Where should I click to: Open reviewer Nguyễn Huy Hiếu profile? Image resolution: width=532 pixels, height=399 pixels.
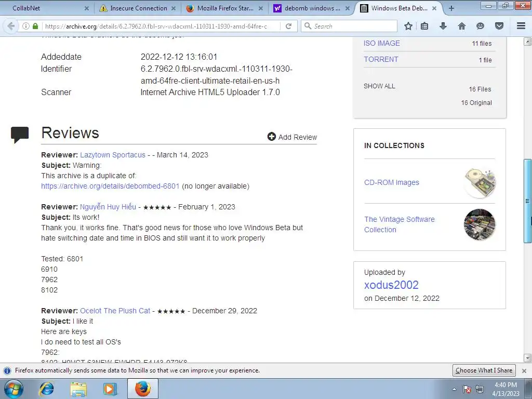click(x=108, y=207)
